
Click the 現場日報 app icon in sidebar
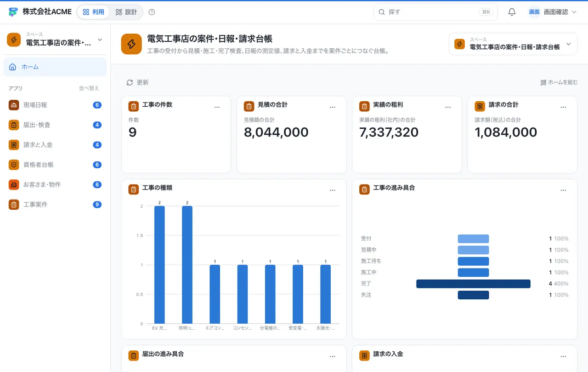tap(14, 105)
